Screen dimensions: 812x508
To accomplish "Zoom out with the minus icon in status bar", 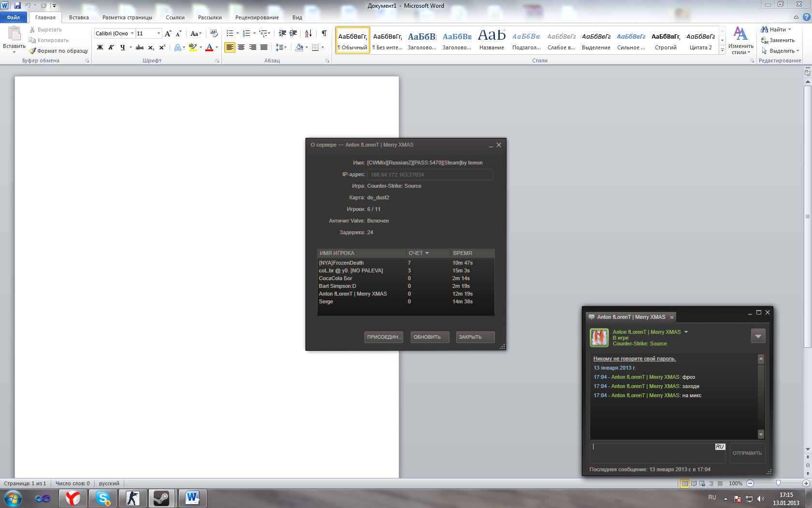I will pyautogui.click(x=750, y=483).
